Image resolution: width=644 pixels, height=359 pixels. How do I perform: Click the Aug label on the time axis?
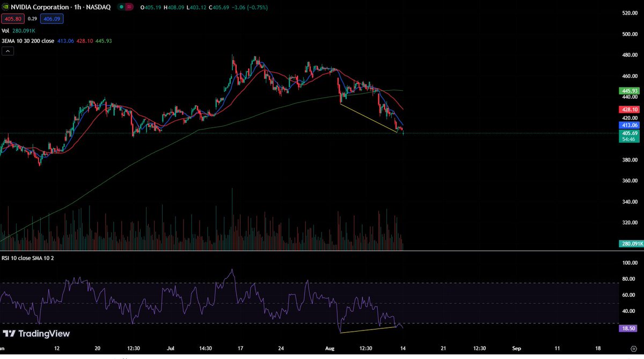[328, 348]
